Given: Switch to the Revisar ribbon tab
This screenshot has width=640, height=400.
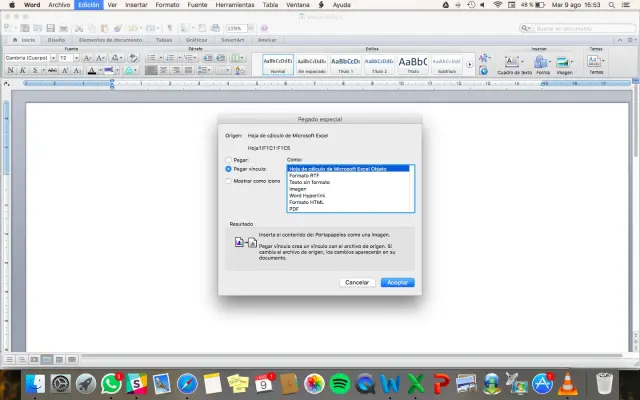Looking at the screenshot, I should (267, 40).
